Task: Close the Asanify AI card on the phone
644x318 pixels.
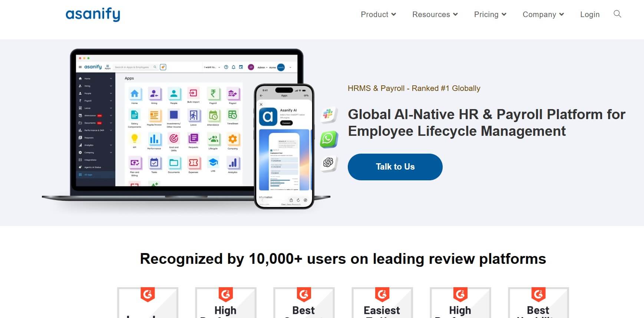Action: pos(261,105)
